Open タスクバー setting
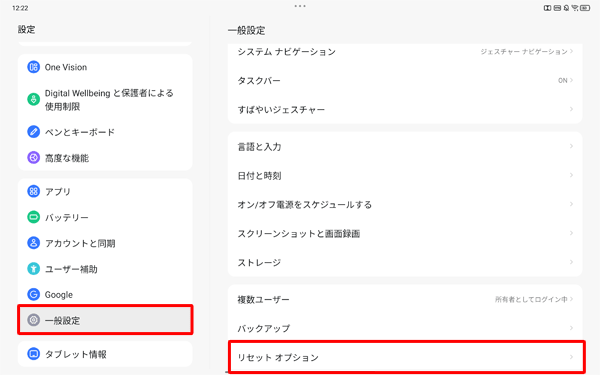This screenshot has width=600, height=375. tap(405, 80)
